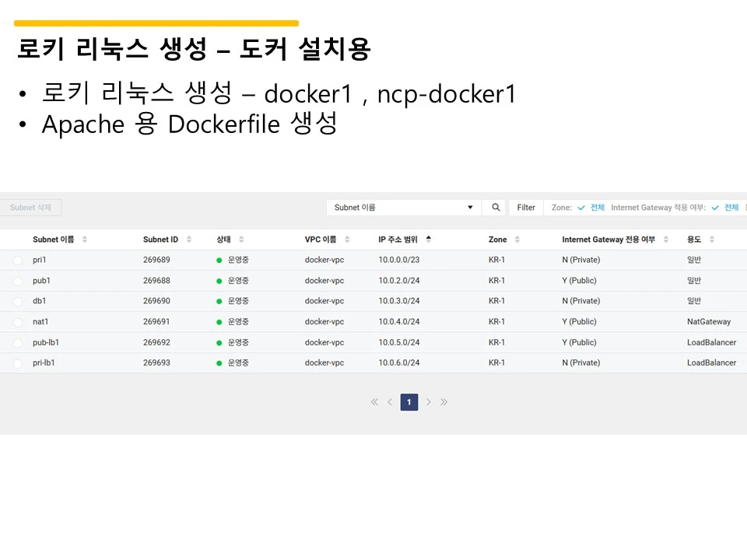Select the pri1 subnet row
This screenshot has height=560, width=747.
pyautogui.click(x=17, y=260)
